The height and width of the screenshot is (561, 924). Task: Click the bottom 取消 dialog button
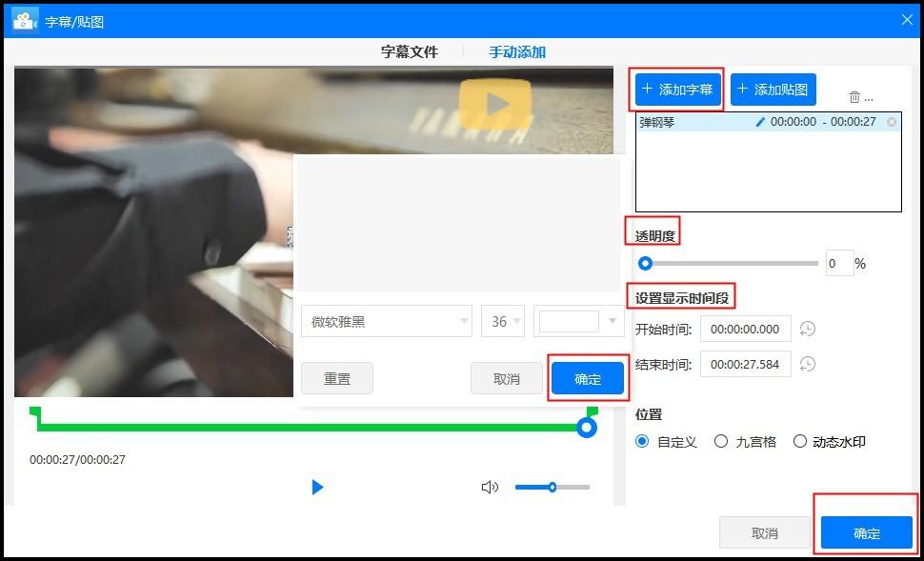(765, 533)
